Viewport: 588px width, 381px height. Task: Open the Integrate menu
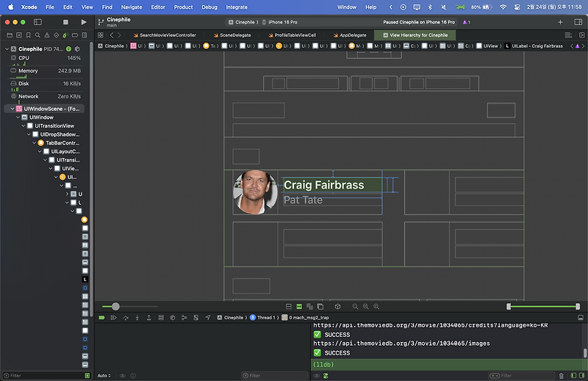coord(237,7)
